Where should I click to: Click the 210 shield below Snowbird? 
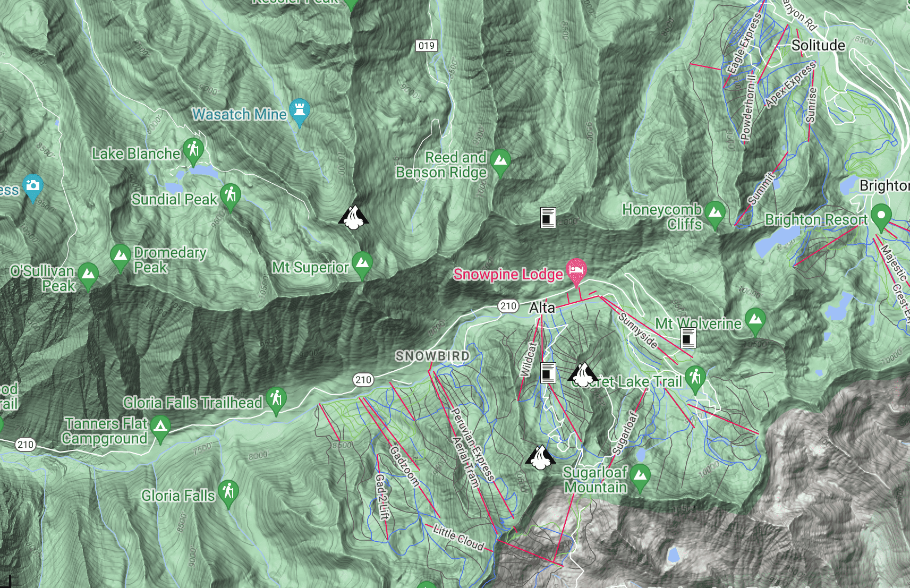363,380
